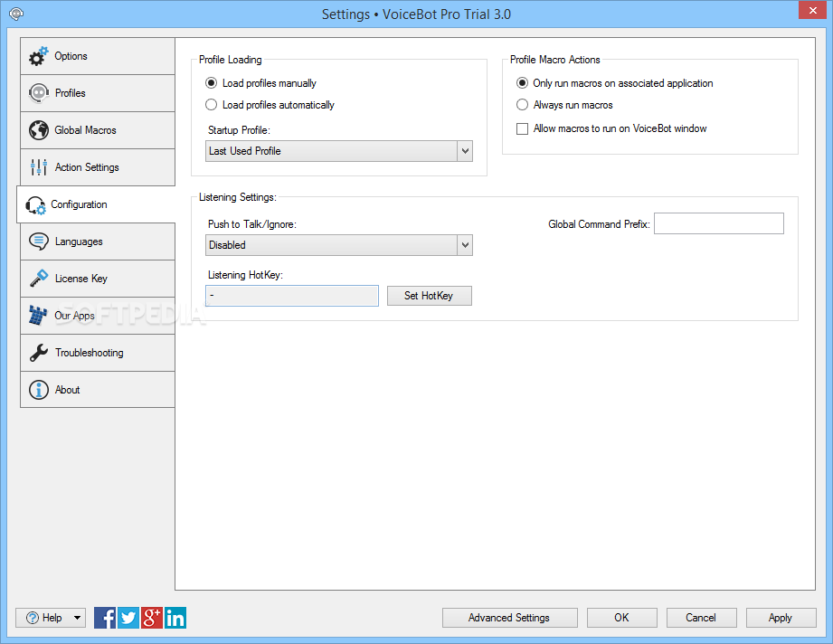Open the Push to Talk/Ignore dropdown
This screenshot has width=833, height=644.
[339, 245]
